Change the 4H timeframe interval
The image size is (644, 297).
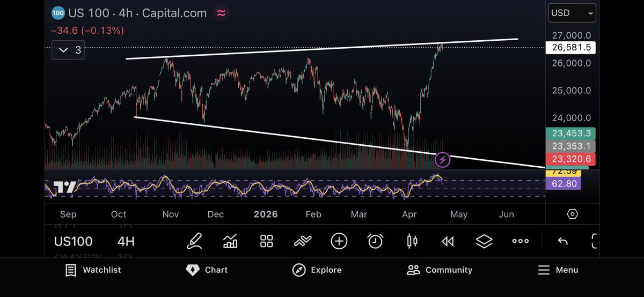[x=126, y=242]
